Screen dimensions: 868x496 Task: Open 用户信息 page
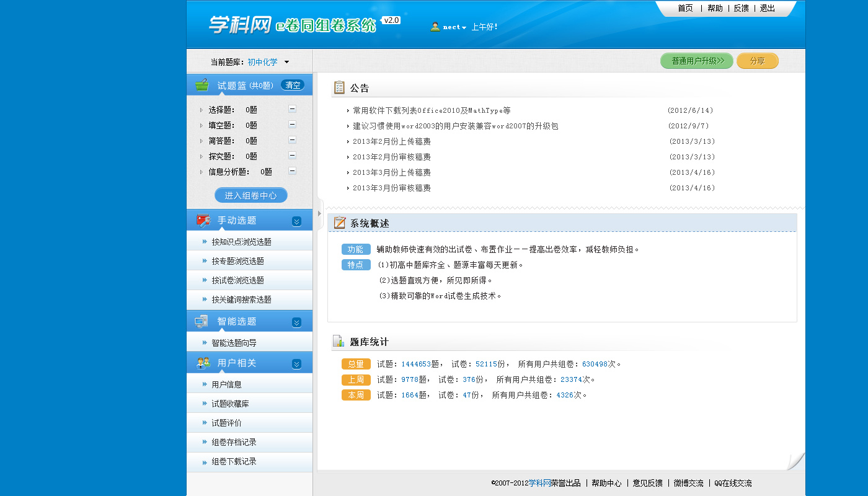(x=226, y=384)
